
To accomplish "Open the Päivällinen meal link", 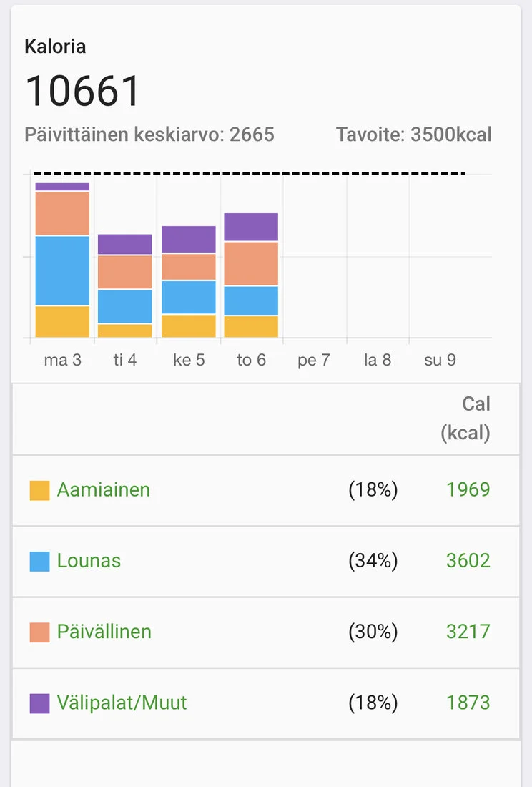I will (x=104, y=632).
